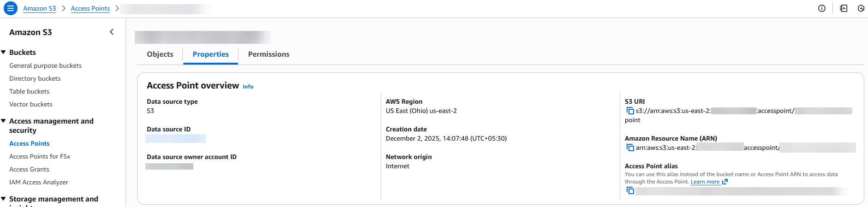Go to Access Points breadcrumb
The width and height of the screenshot is (868, 207).
(90, 8)
